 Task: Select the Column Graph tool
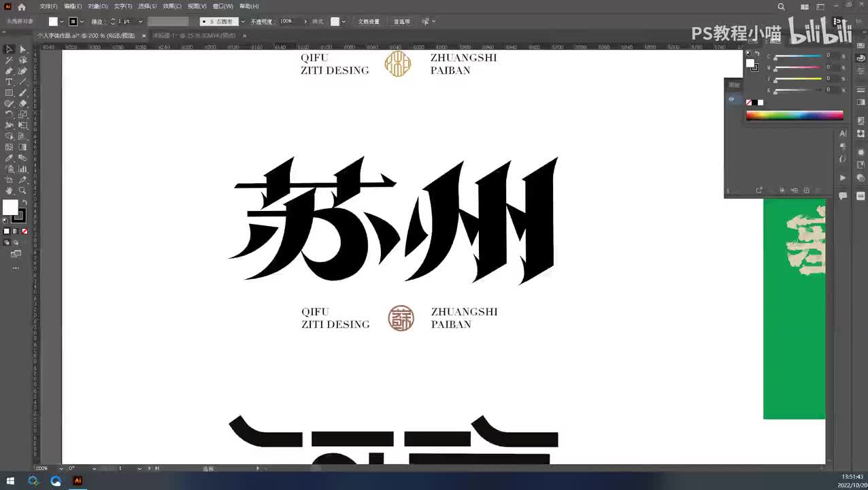[22, 169]
